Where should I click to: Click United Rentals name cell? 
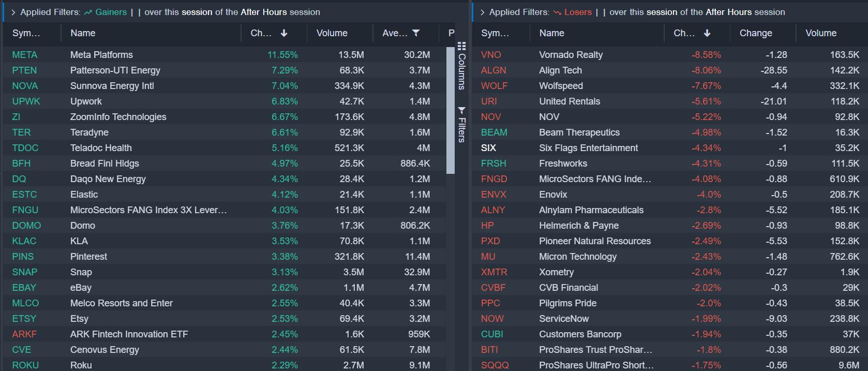click(570, 101)
